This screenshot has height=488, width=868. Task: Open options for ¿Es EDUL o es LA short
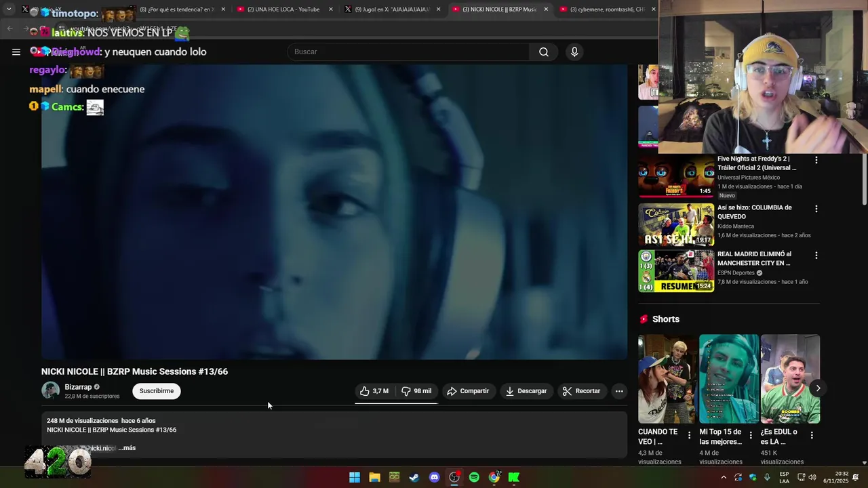[812, 435]
